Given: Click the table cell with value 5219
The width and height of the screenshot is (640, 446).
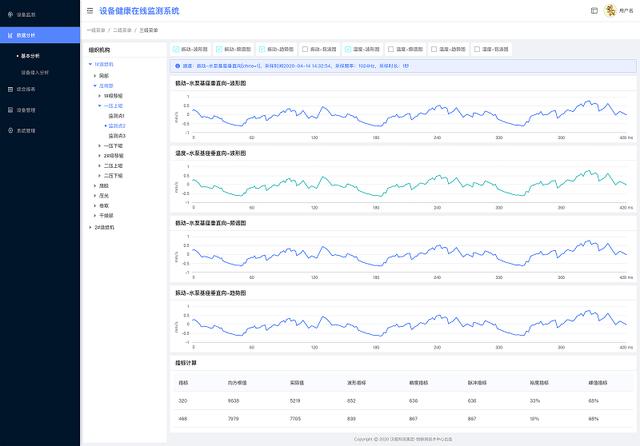Looking at the screenshot, I should [295, 401].
